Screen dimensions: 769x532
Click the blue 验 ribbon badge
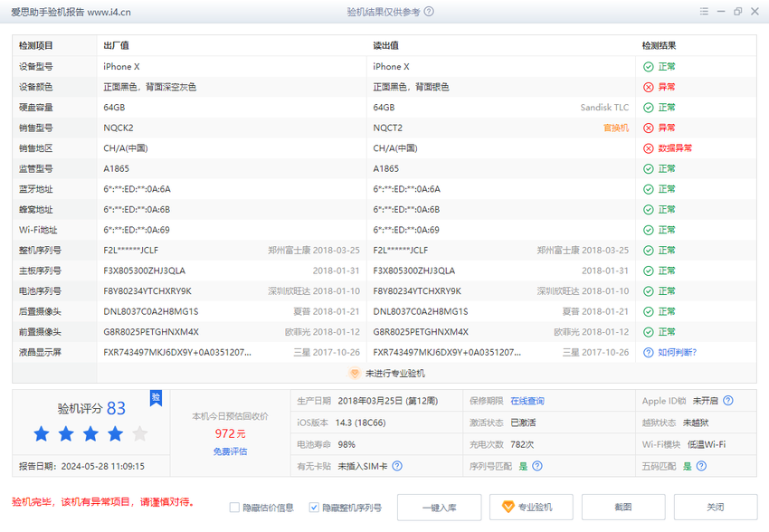(156, 398)
